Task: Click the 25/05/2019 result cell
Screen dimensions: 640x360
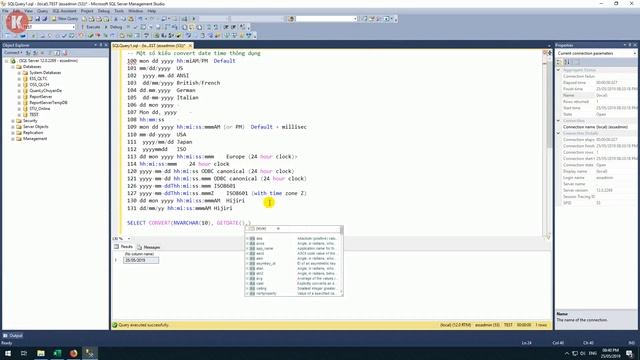Action: [x=141, y=260]
